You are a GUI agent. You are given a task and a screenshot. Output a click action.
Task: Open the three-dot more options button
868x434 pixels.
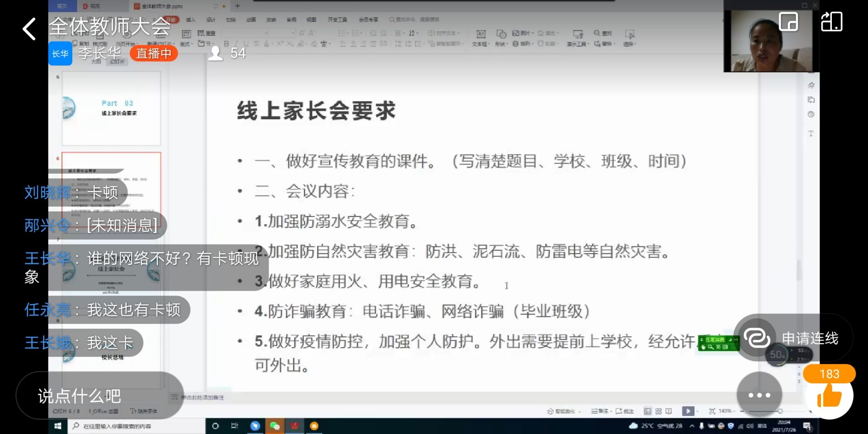tap(759, 395)
